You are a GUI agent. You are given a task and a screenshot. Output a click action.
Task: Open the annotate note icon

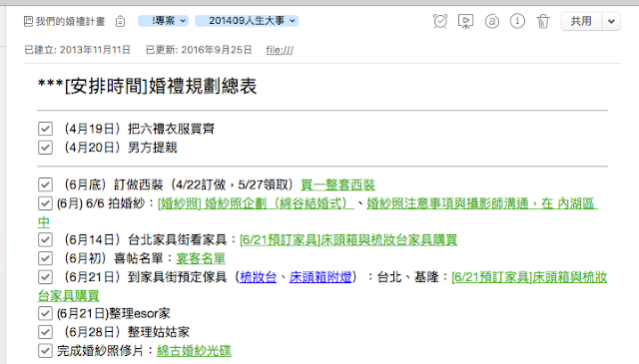point(492,21)
